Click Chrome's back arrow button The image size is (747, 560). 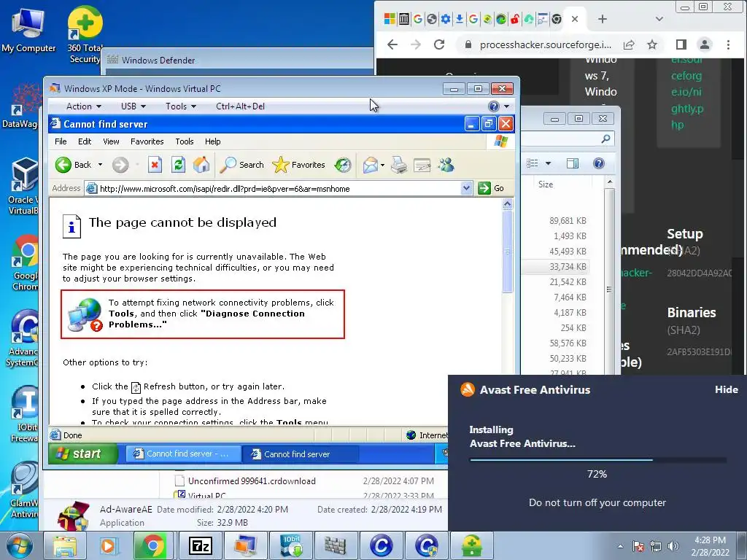[x=392, y=44]
